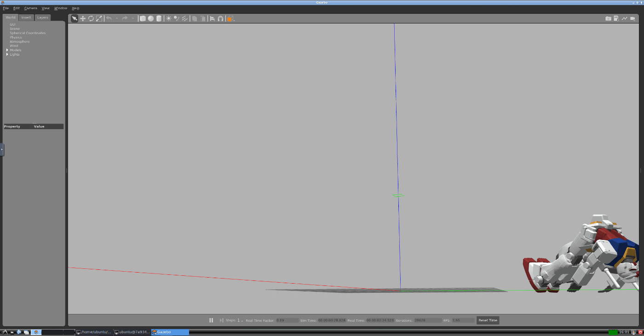Add a spot light
The height and width of the screenshot is (336, 644).
[x=177, y=18]
